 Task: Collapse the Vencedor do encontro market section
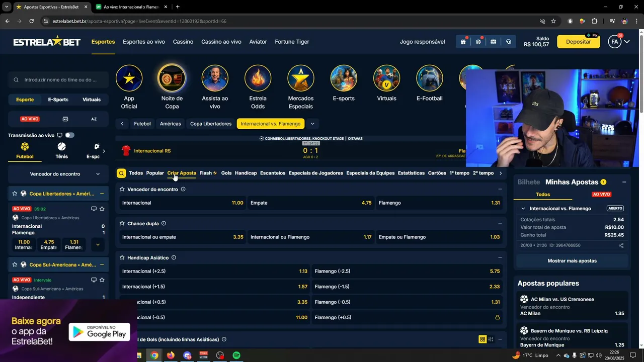click(500, 189)
